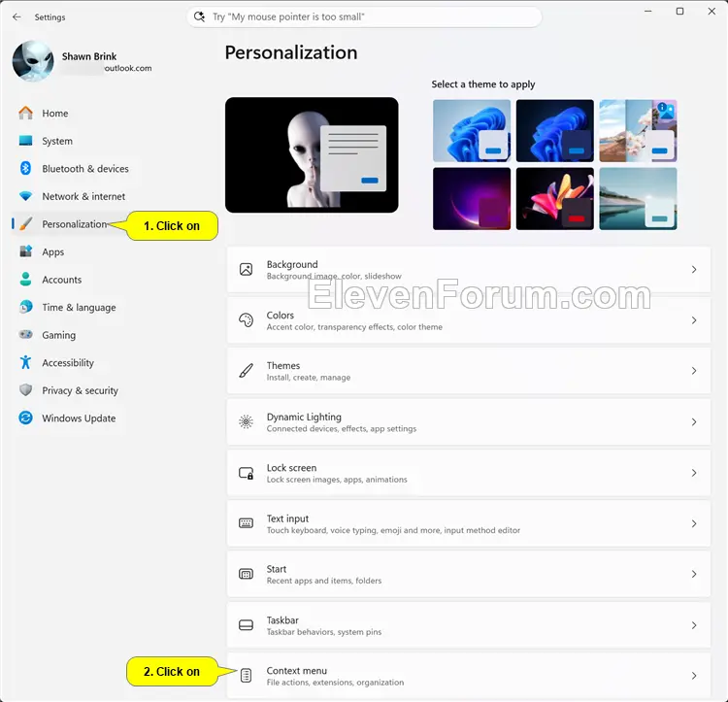Image resolution: width=728 pixels, height=702 pixels.
Task: Click the Colors palette icon
Action: click(x=247, y=319)
